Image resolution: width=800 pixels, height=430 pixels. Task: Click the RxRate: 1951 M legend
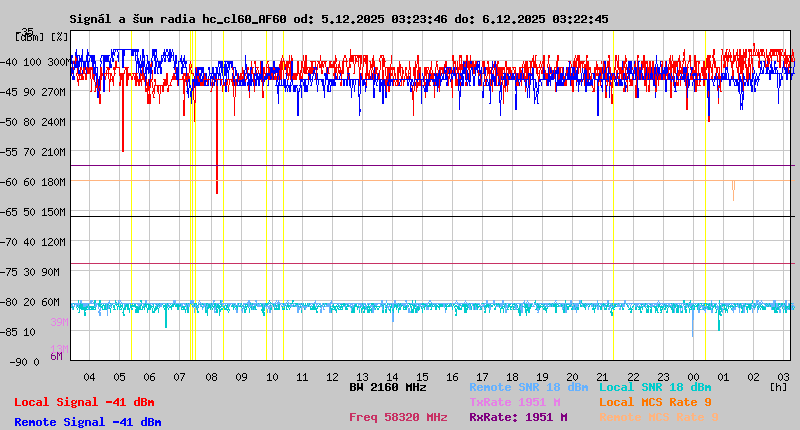coord(518,417)
